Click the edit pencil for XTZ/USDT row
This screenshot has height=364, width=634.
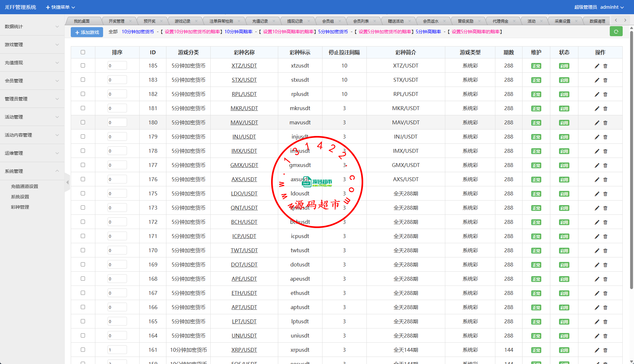597,66
